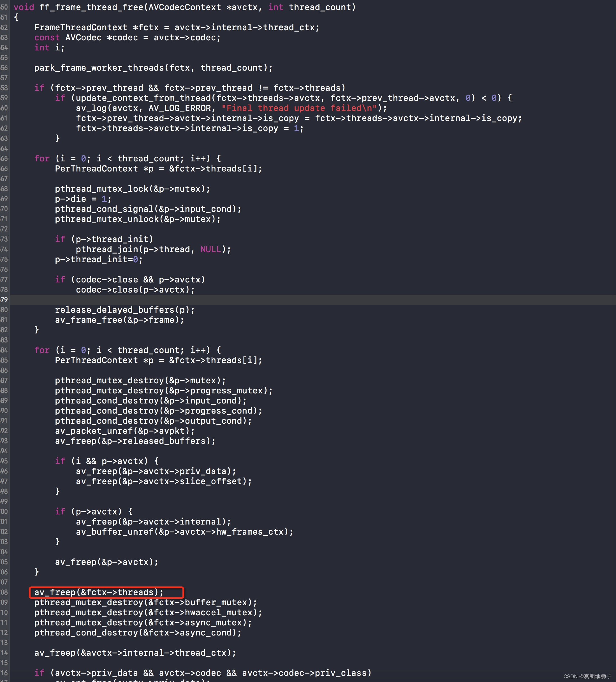Click the 'int i;' declaration line

coord(49,48)
